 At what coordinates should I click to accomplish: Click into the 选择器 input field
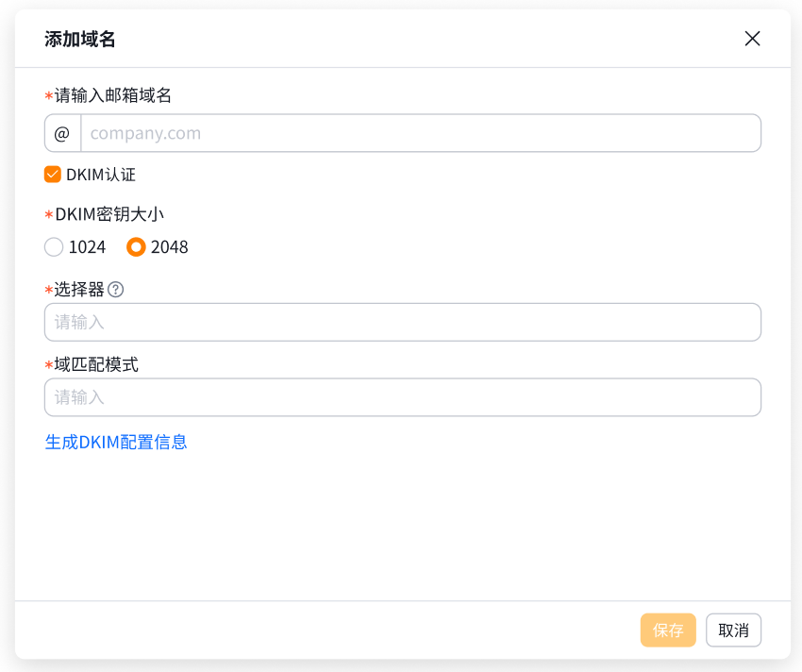(403, 322)
